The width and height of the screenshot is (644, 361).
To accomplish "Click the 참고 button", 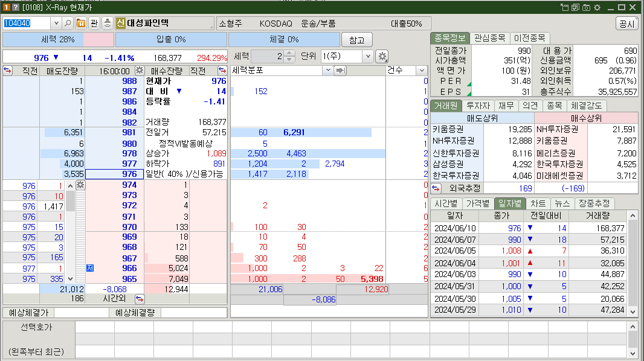I will point(357,40).
